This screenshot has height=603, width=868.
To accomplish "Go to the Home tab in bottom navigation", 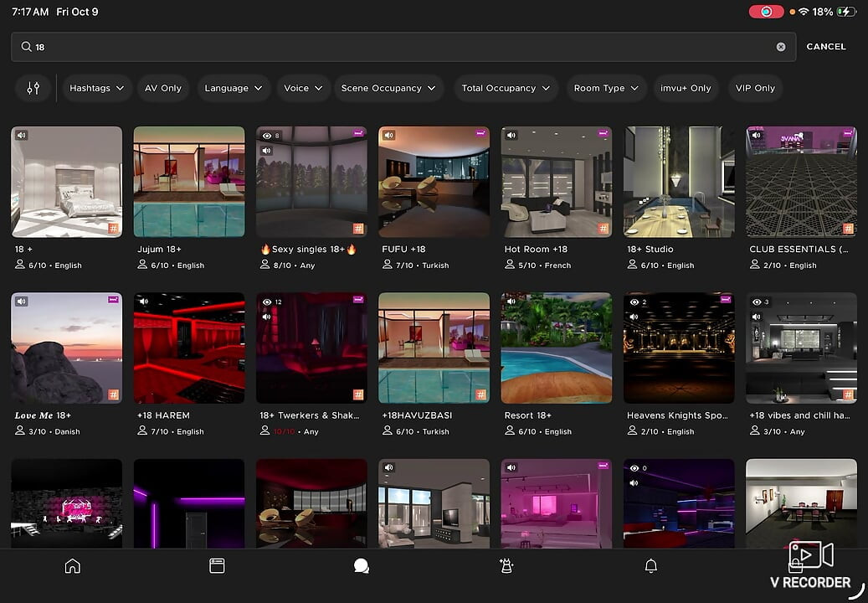I will click(x=73, y=566).
